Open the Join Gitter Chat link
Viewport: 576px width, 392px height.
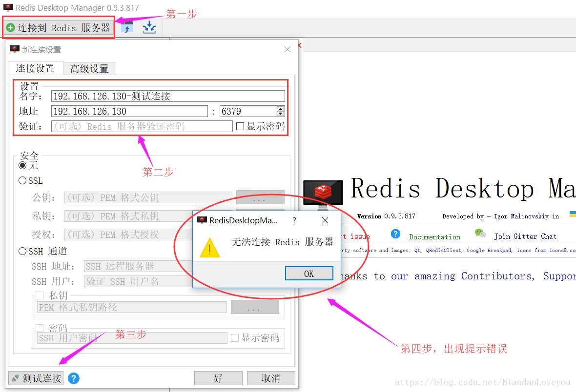coord(525,236)
